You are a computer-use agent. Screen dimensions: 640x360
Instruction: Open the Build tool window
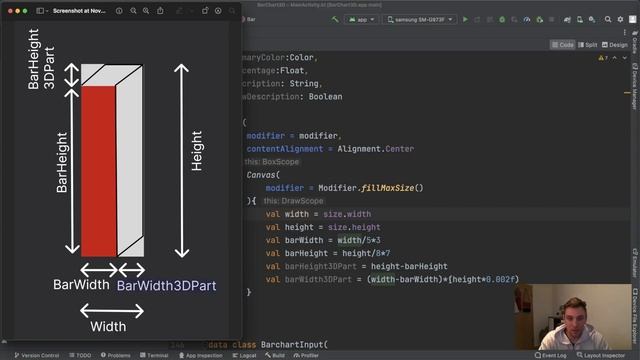[x=275, y=356]
